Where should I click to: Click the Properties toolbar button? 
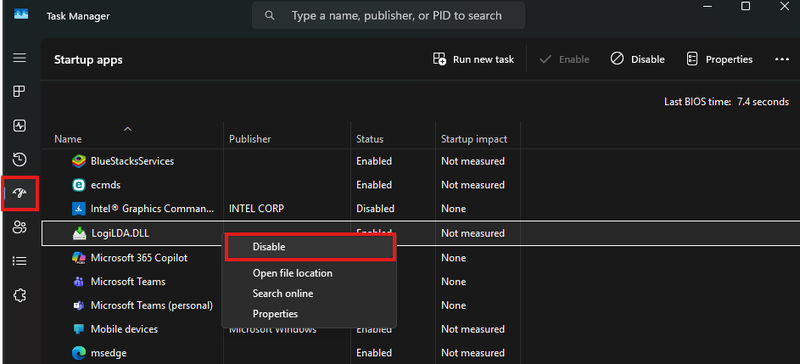719,59
